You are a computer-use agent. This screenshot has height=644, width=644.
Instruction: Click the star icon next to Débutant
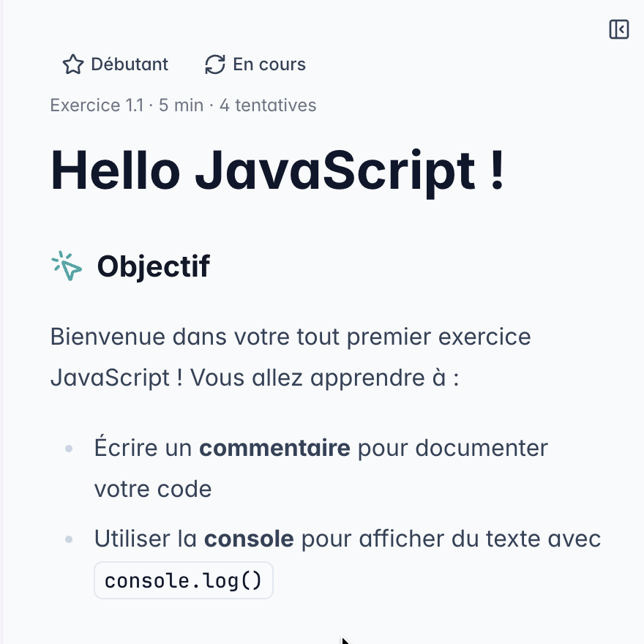click(x=73, y=64)
